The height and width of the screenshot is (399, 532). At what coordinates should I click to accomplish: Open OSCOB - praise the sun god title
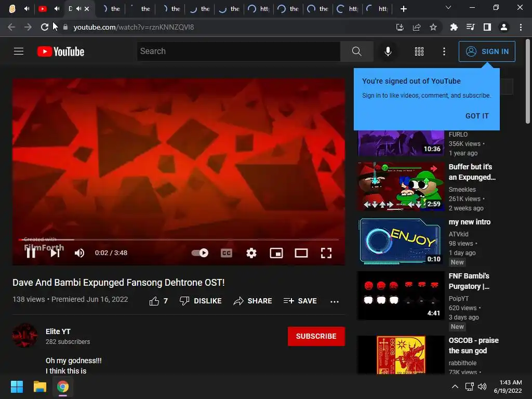[x=474, y=345]
